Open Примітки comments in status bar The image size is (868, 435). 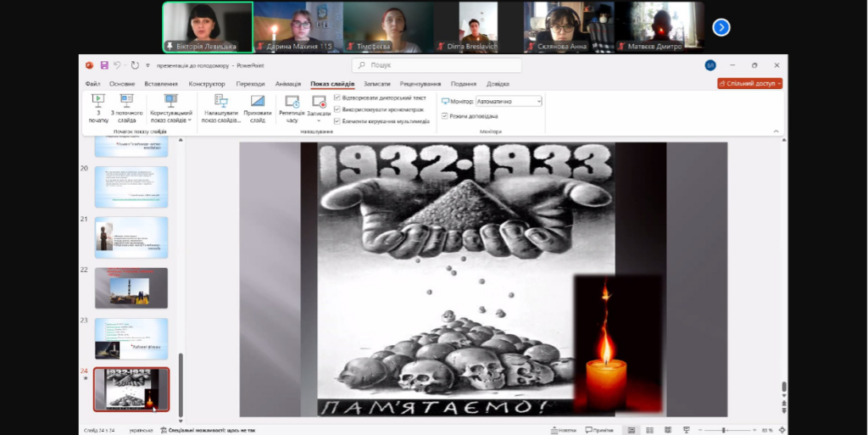(599, 430)
